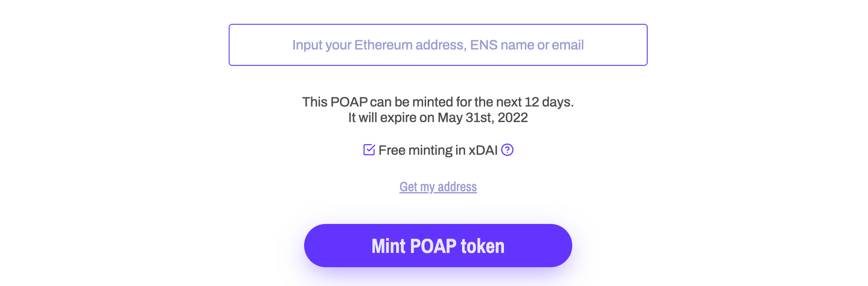Activate the underlined Get my address text
The width and height of the screenshot is (868, 286).
(438, 186)
